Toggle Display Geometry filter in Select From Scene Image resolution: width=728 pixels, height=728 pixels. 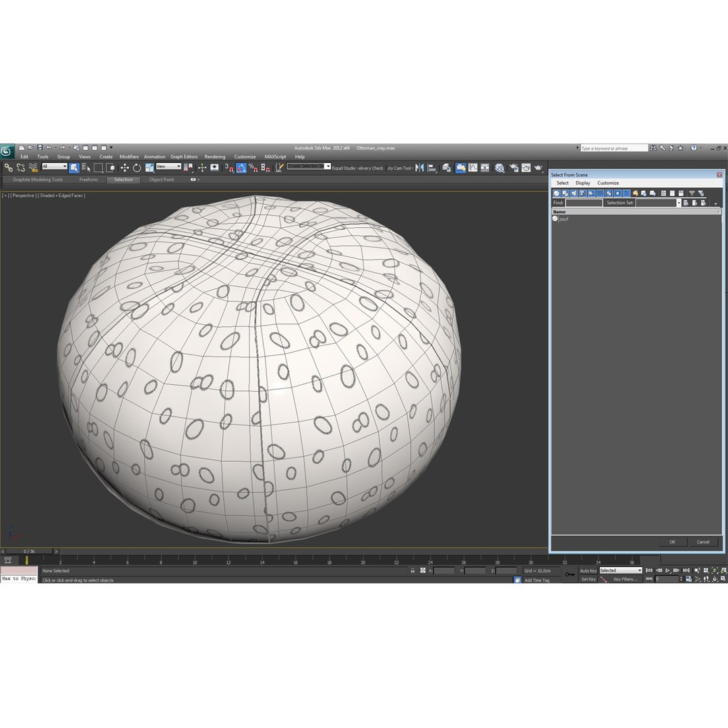(556, 193)
